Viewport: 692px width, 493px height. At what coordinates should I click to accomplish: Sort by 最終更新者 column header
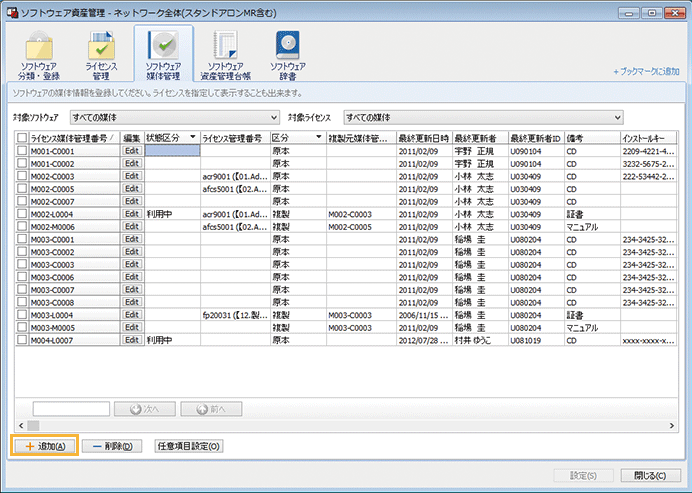[x=480, y=138]
